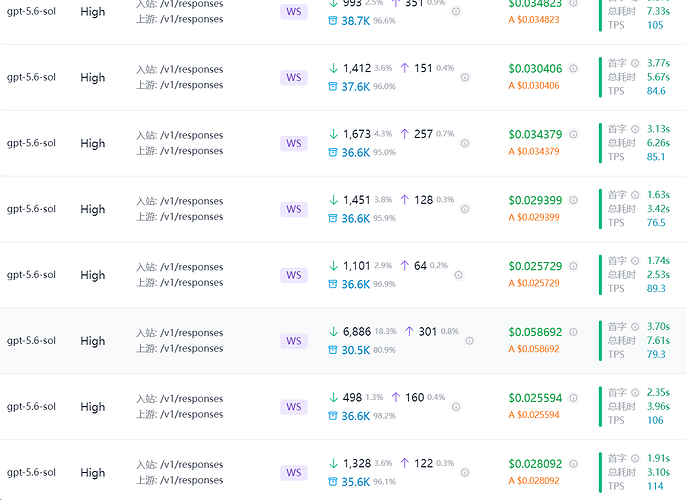Click input token count 498

tap(352, 397)
